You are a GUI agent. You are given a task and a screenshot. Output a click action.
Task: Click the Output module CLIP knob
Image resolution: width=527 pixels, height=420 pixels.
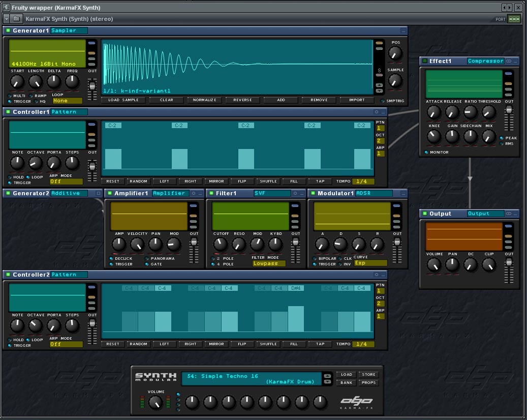coord(489,265)
